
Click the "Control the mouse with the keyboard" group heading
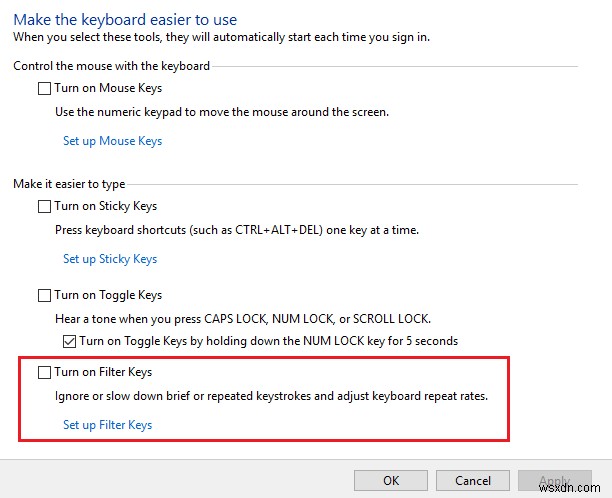click(x=111, y=66)
